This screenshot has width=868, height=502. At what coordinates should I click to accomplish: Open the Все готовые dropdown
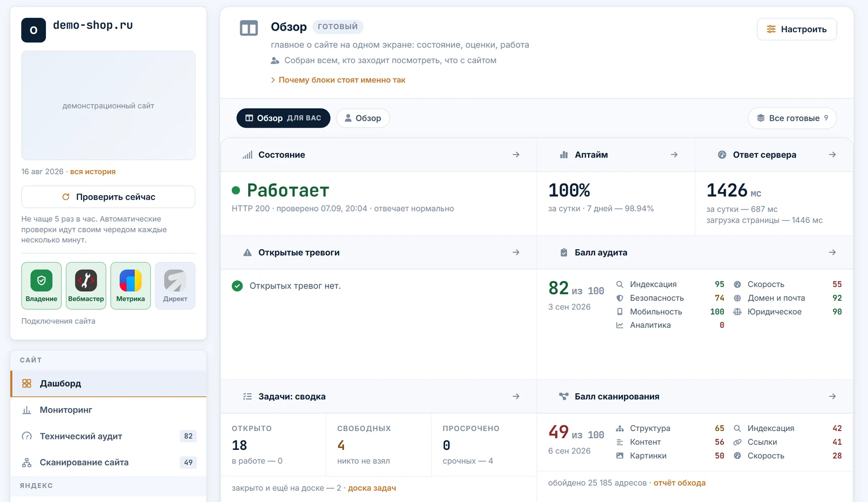[x=792, y=118]
